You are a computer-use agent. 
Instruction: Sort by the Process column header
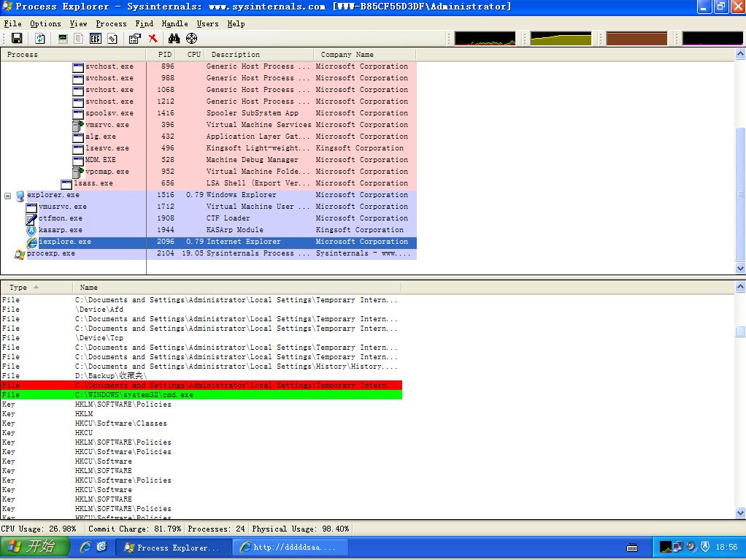(73, 55)
